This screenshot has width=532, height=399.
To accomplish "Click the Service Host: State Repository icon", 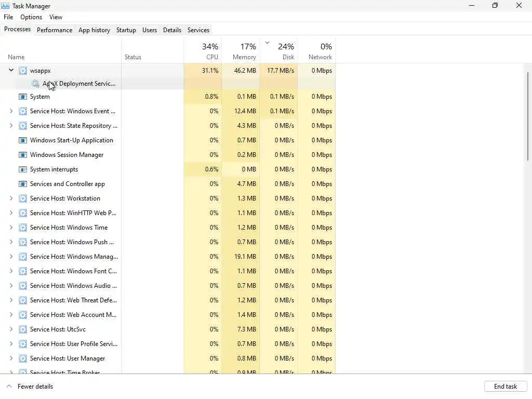I will (x=23, y=126).
